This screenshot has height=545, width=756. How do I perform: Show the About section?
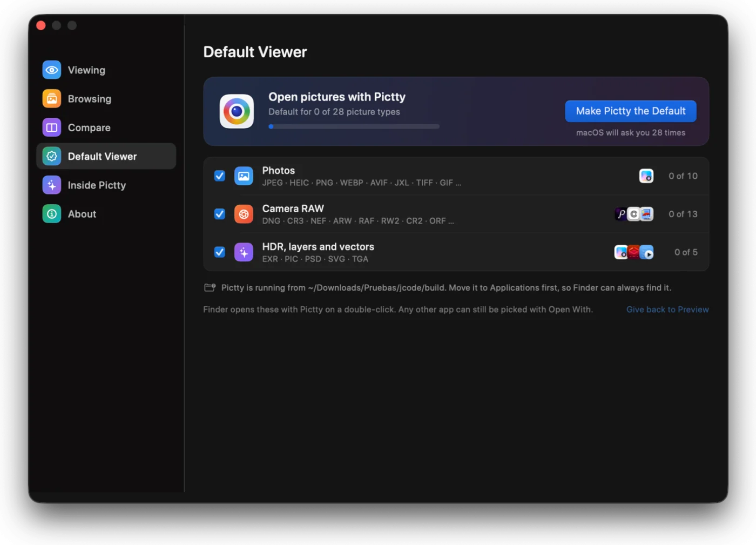pyautogui.click(x=106, y=214)
